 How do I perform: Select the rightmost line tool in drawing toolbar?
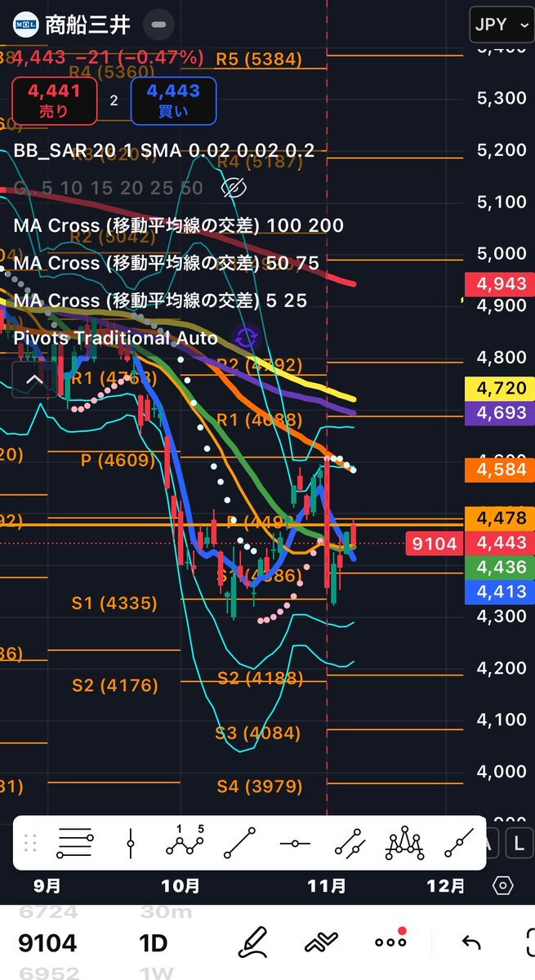pyautogui.click(x=458, y=843)
